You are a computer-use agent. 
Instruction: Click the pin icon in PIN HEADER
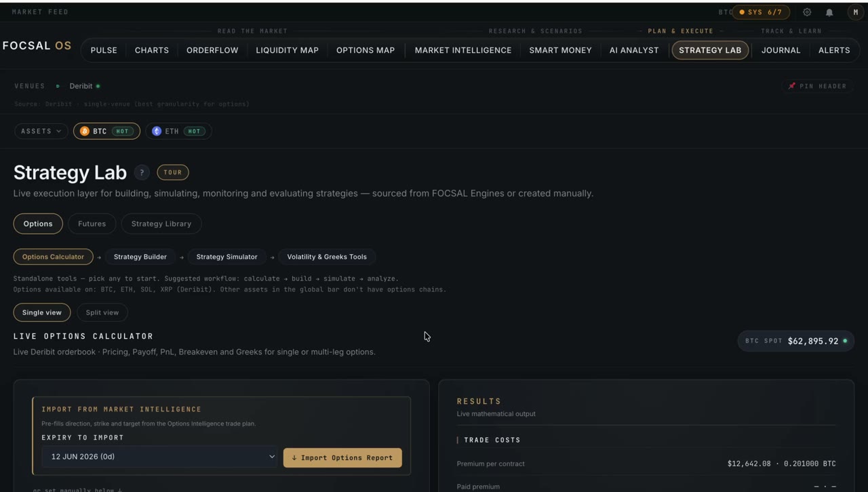click(x=791, y=86)
